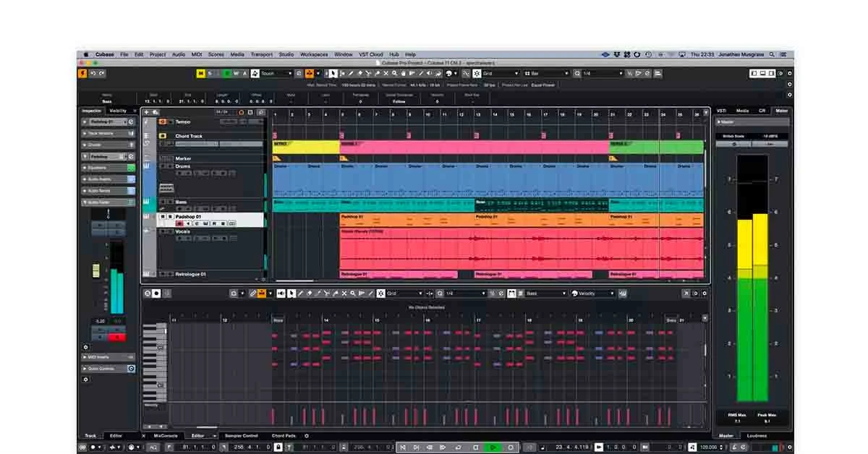Open the MixConsole from the bottom bar
Viewport: 868px width, 454px height.
[165, 436]
